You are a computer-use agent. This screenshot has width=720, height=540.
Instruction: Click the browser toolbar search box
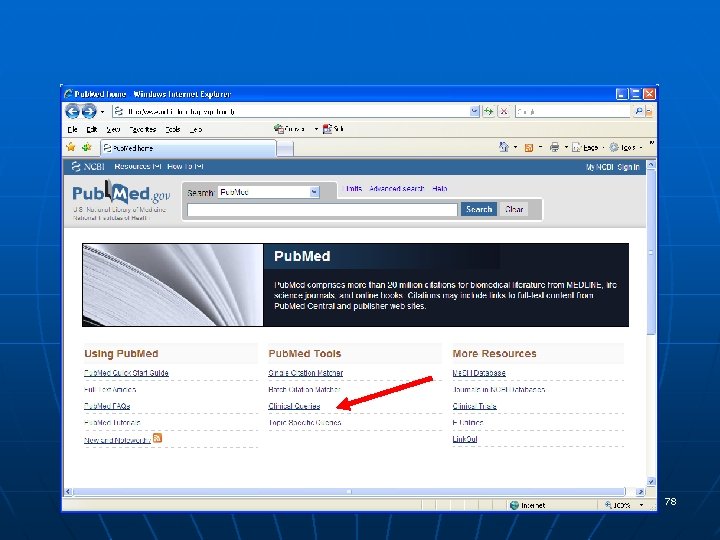[573, 112]
